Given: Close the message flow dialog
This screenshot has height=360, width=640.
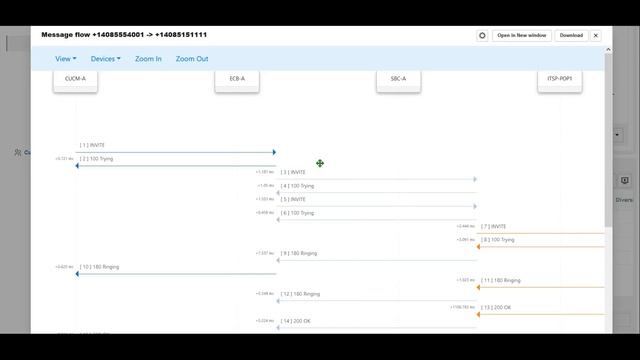Looking at the screenshot, I should pos(596,36).
